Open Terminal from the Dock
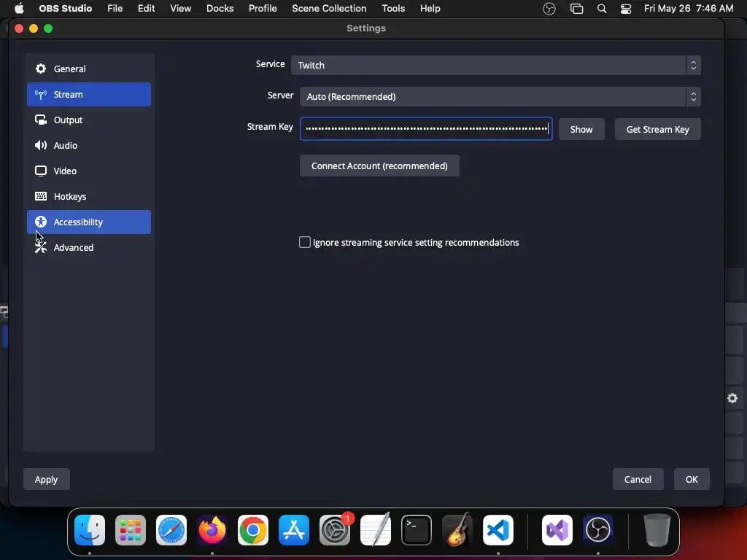 click(x=417, y=530)
